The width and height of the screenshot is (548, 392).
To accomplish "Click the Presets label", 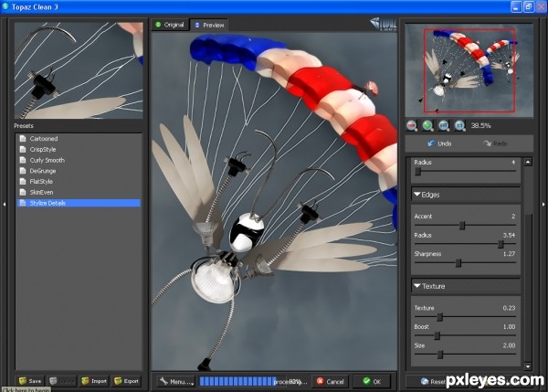I will coord(24,125).
